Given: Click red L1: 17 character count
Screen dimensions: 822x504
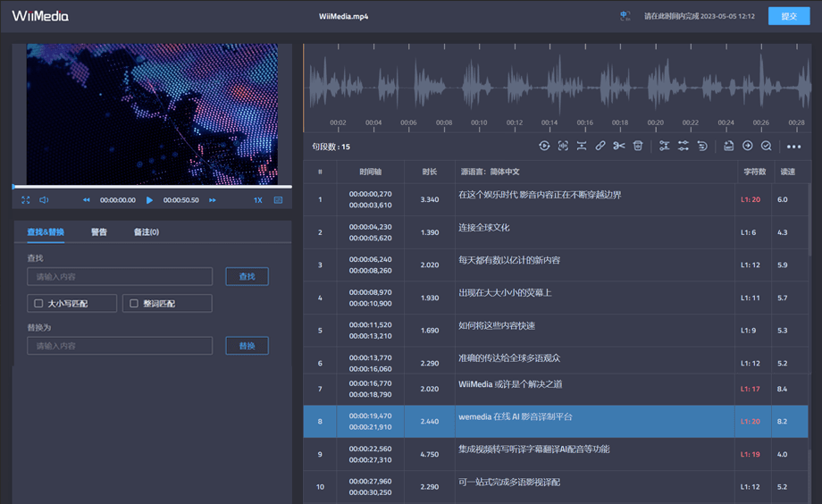Looking at the screenshot, I should click(751, 389).
